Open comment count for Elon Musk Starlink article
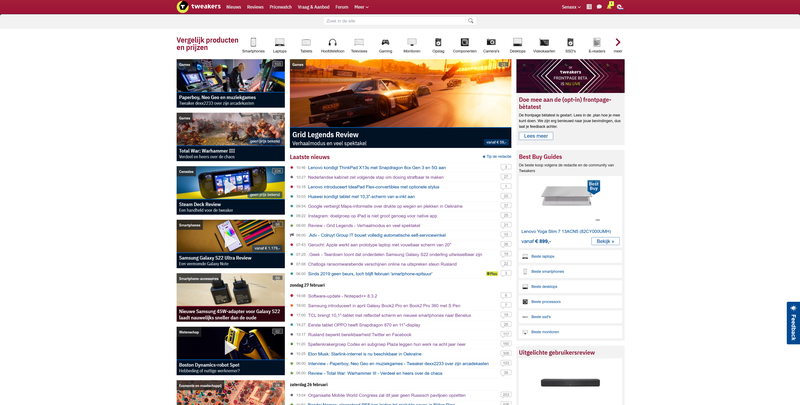800x405 pixels. coord(506,354)
